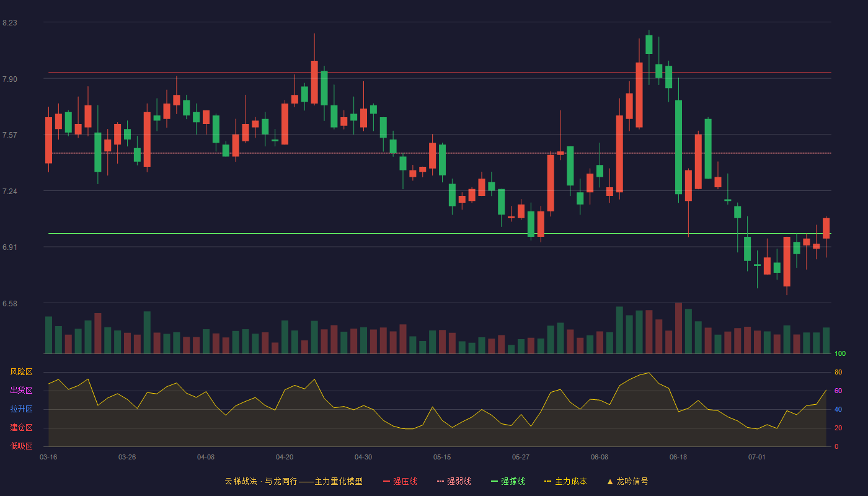Toggle the 强压线 legend item
868x496 pixels.
(x=400, y=481)
